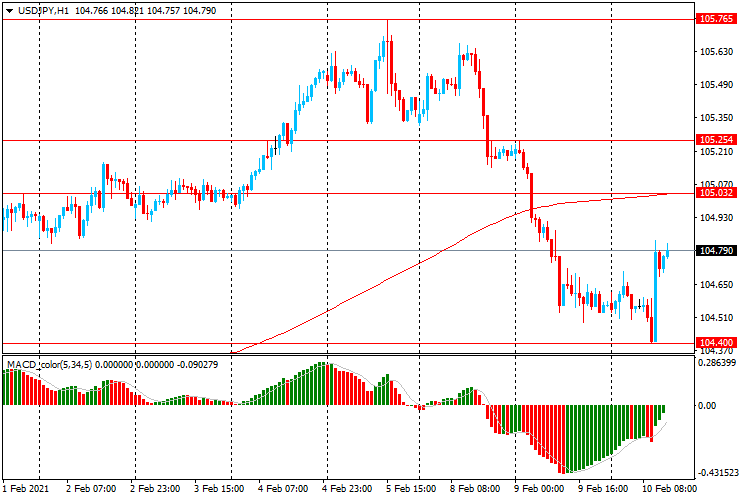Click the -0.431523 MACD scale minimum
Viewport: 740px width, 500px height.
718,473
